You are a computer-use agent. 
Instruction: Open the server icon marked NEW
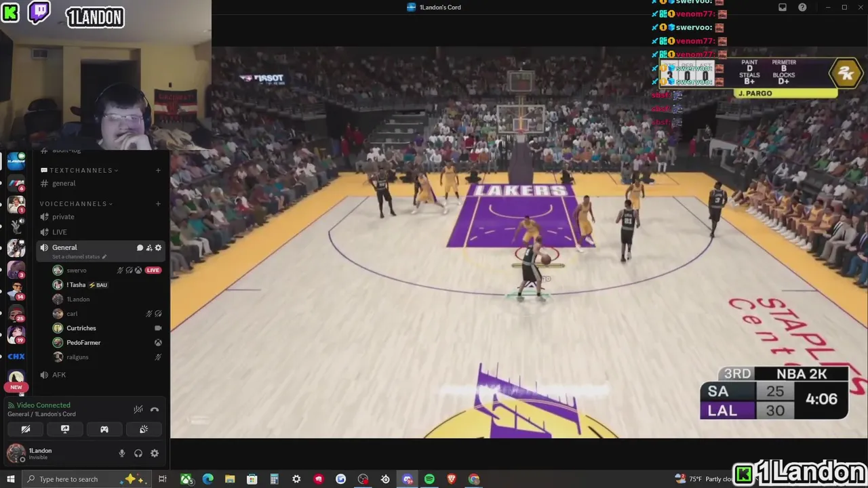pos(16,380)
